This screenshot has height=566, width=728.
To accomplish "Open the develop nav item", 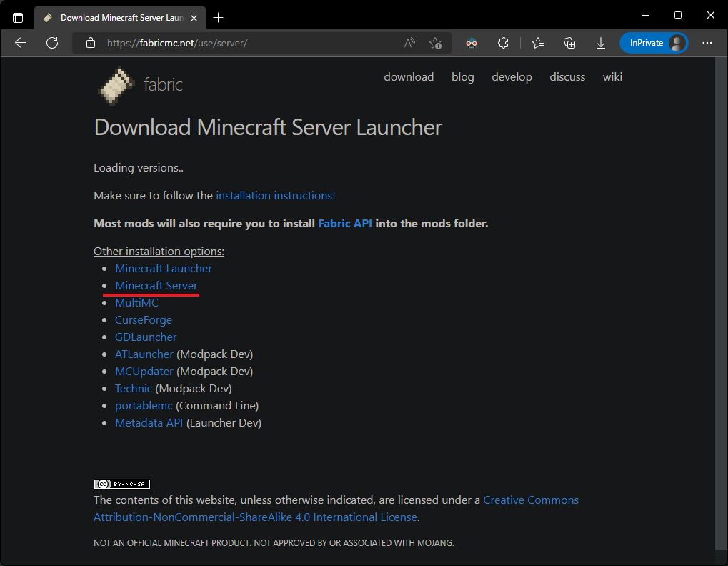I will click(512, 77).
